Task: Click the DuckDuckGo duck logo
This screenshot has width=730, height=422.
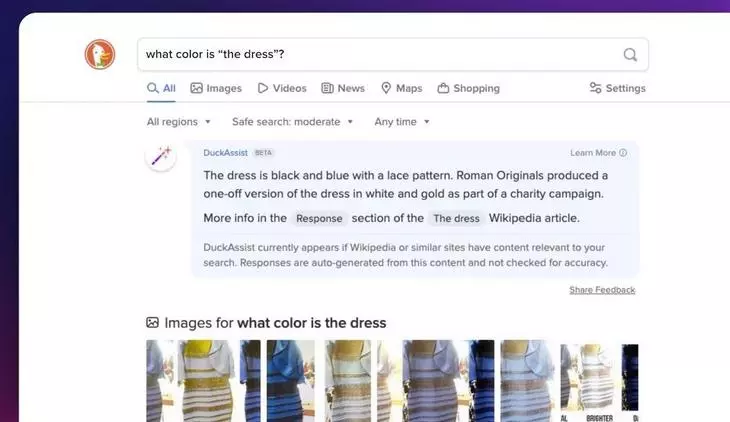Action: coord(100,54)
